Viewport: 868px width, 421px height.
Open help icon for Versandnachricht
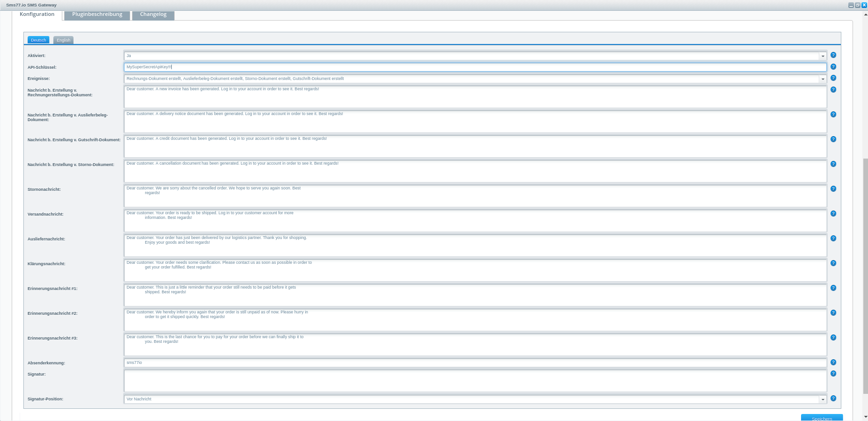coord(833,214)
